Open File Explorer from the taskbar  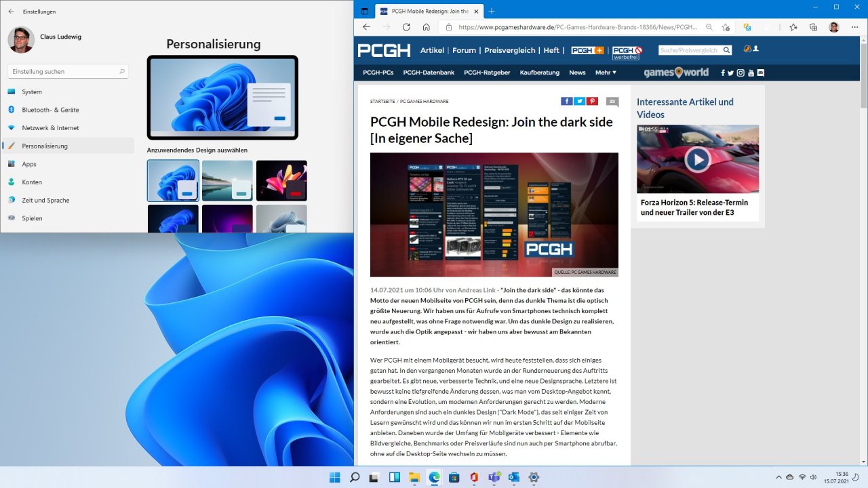coord(414,477)
